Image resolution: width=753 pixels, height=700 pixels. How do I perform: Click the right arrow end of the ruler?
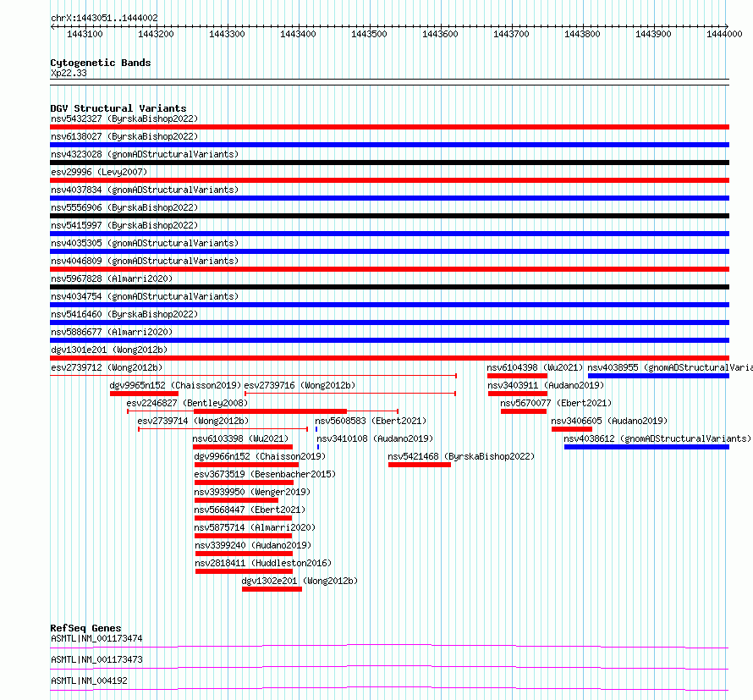(x=727, y=26)
